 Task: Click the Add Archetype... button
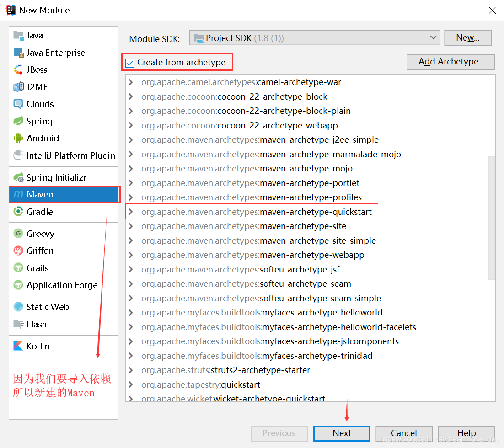click(450, 62)
